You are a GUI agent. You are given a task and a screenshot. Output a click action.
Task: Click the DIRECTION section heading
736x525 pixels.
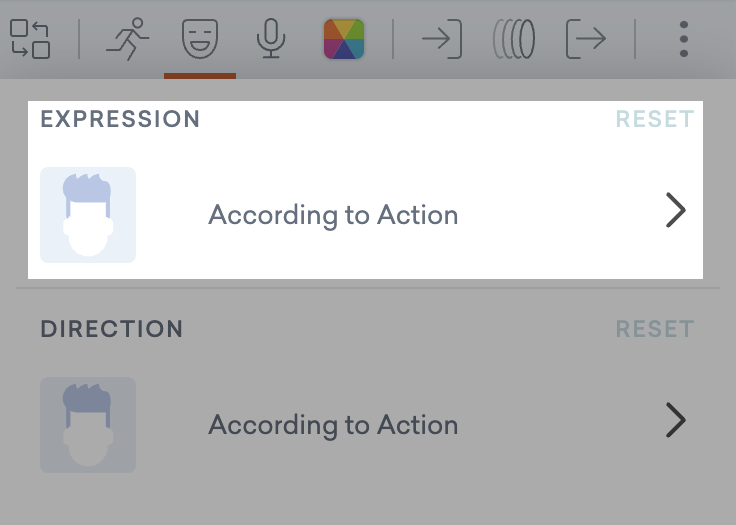(111, 329)
